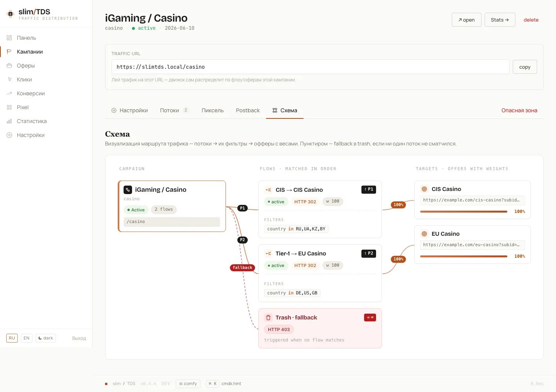Select the RU language option
The width and height of the screenshot is (556, 392).
tap(12, 338)
